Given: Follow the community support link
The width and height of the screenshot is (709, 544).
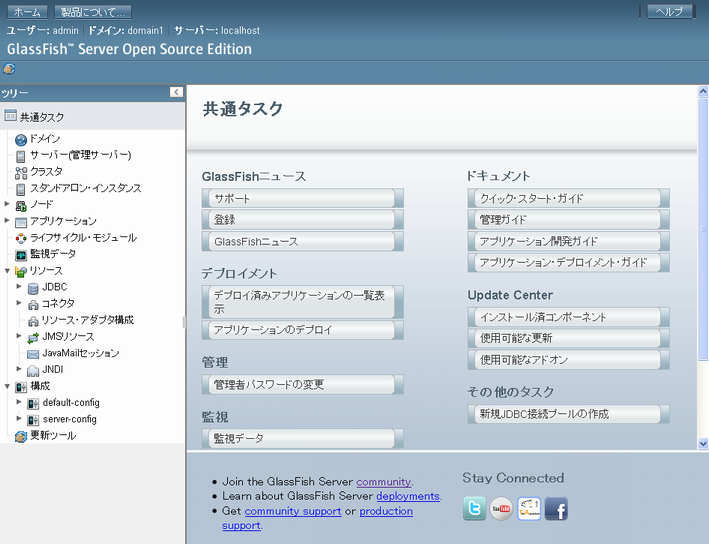Looking at the screenshot, I should click(293, 511).
